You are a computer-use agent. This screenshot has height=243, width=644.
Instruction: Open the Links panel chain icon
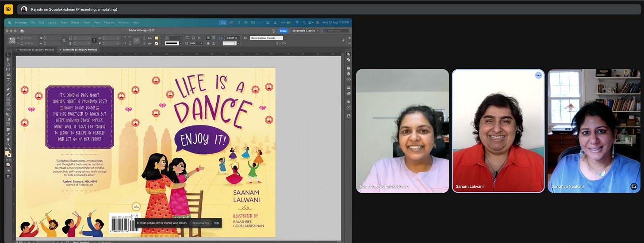point(349,80)
